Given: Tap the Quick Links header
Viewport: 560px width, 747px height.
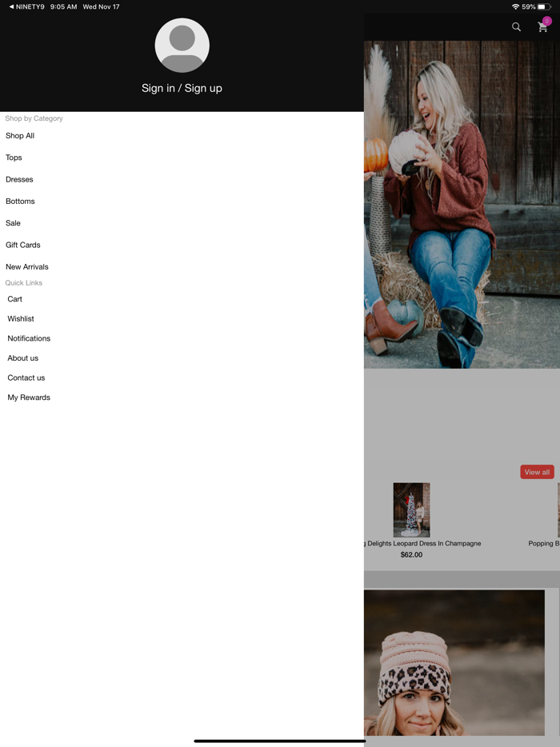Looking at the screenshot, I should pos(24,283).
